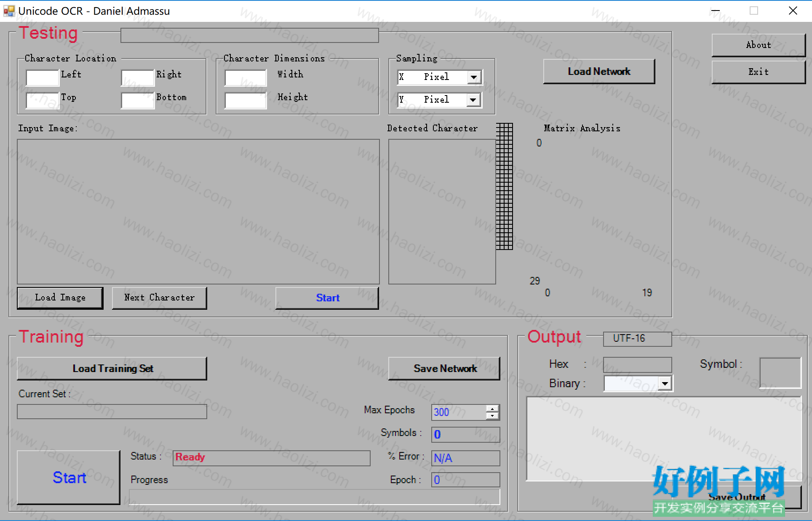This screenshot has height=521, width=812.
Task: Click the output text area
Action: point(664,439)
